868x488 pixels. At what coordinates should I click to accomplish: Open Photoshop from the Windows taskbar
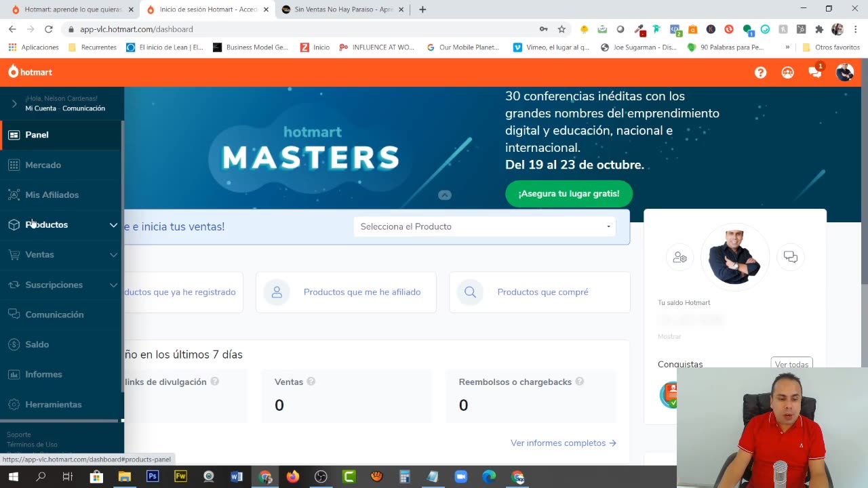click(153, 476)
